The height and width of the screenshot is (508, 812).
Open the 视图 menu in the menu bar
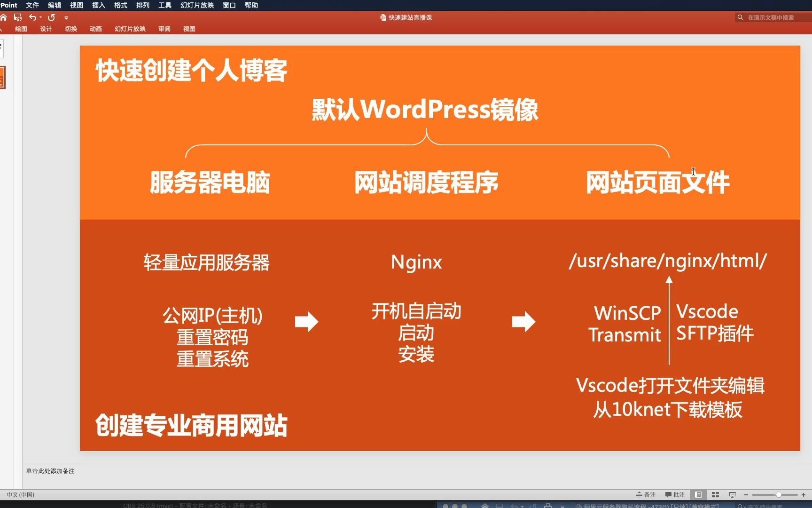click(x=77, y=5)
